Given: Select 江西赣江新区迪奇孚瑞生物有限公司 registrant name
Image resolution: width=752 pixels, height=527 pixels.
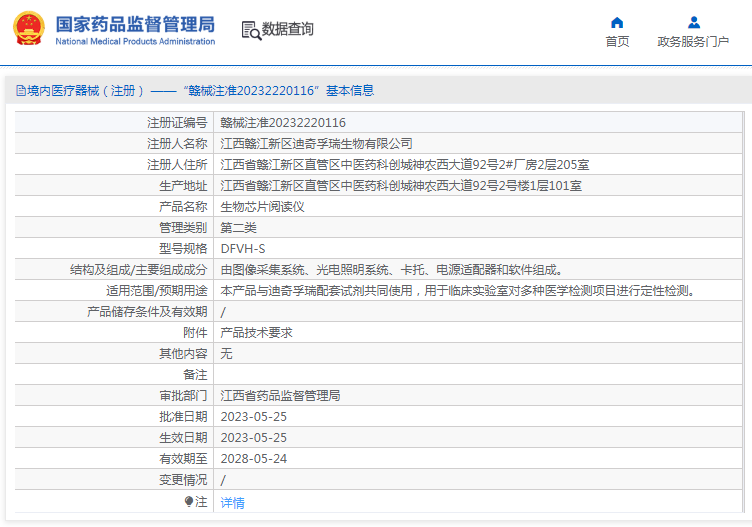Looking at the screenshot, I should click(317, 144).
